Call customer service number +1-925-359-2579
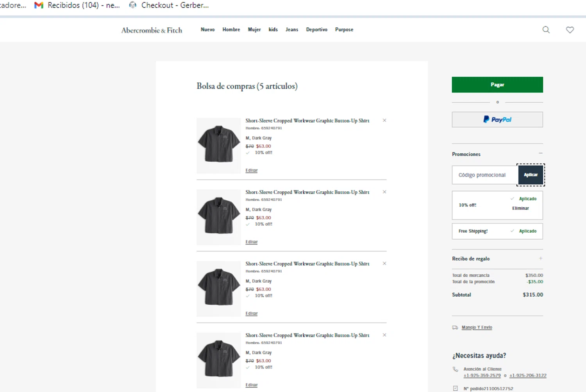Screen dimensions: 586x392 pyautogui.click(x=482, y=376)
